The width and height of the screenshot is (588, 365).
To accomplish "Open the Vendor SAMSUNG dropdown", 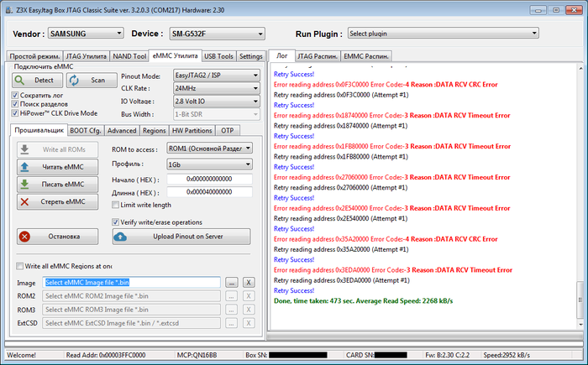I will point(84,34).
